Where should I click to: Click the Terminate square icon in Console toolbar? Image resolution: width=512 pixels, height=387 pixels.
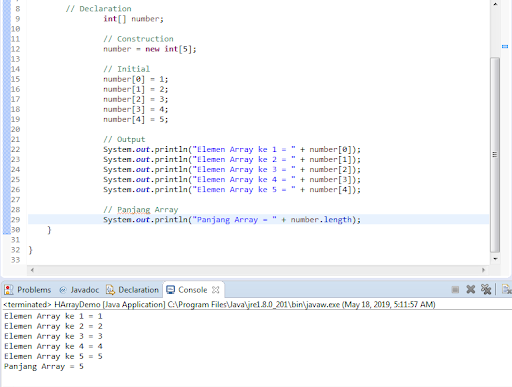point(455,290)
